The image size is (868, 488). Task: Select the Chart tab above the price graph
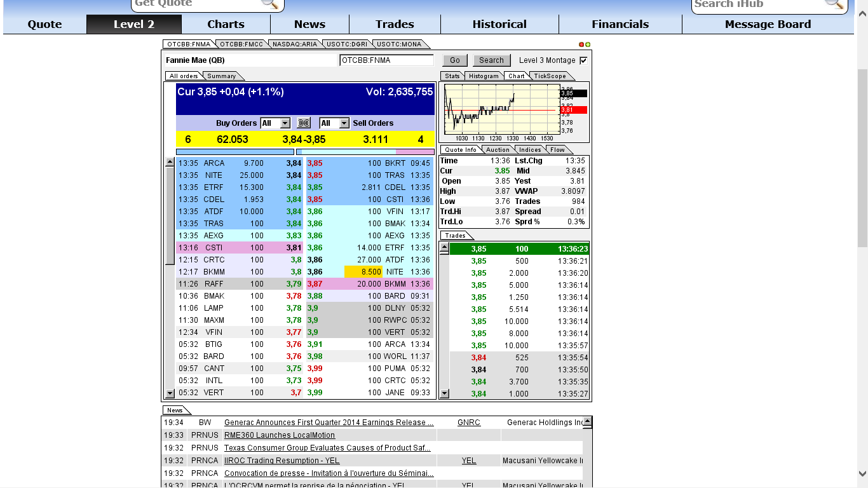[x=517, y=76]
